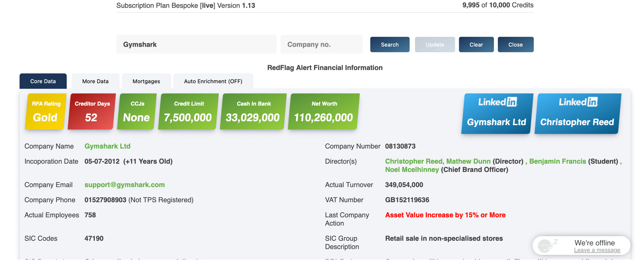The image size is (644, 270).
Task: Focus the Company no. input field
Action: 321,44
